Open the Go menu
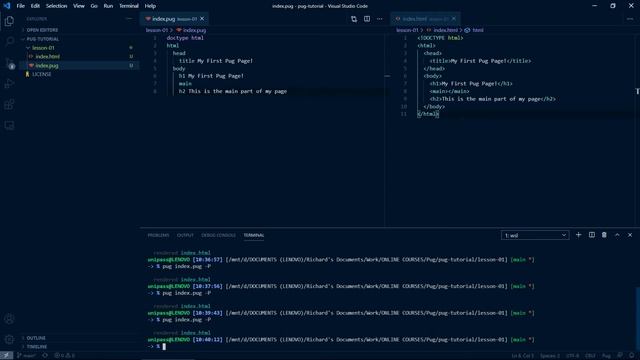 tap(94, 6)
